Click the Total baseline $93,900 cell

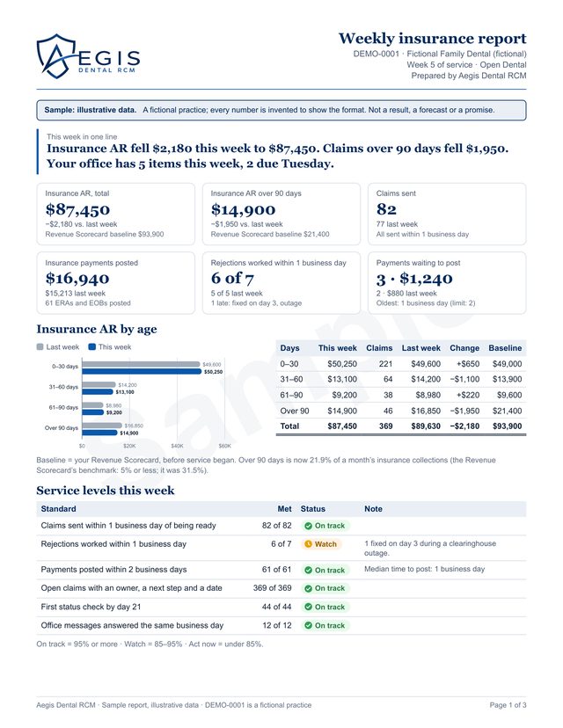click(508, 426)
